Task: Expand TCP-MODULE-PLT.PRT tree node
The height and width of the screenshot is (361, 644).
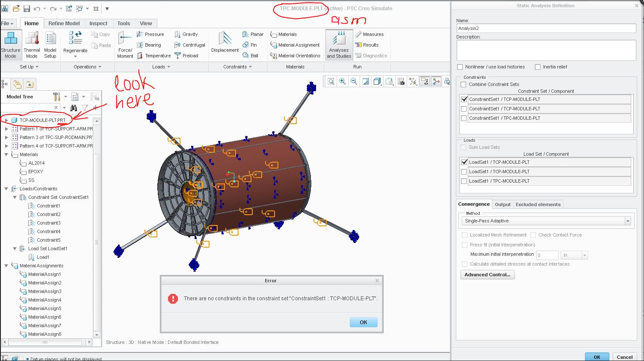Action: pyautogui.click(x=6, y=120)
